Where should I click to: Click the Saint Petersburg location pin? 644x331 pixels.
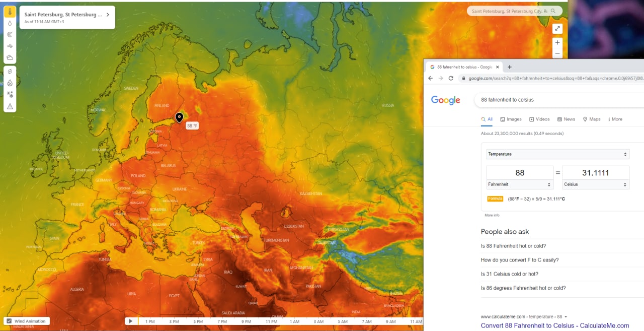click(x=179, y=117)
